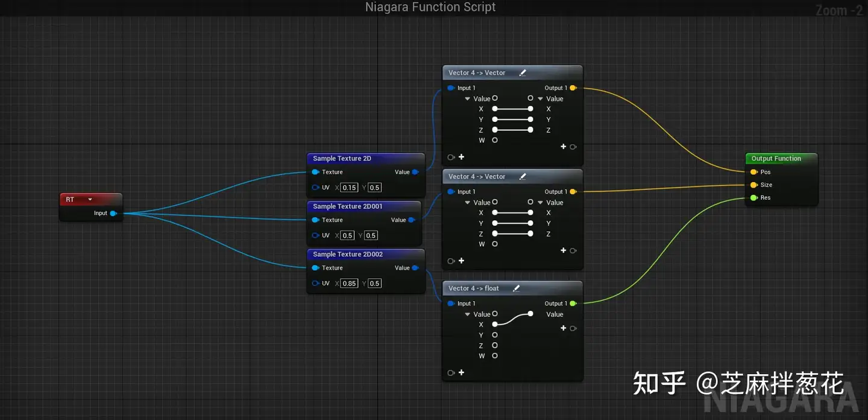The image size is (868, 420).
Task: Collapse output Value triangle in the convert node feeding Pos
Action: pos(540,99)
